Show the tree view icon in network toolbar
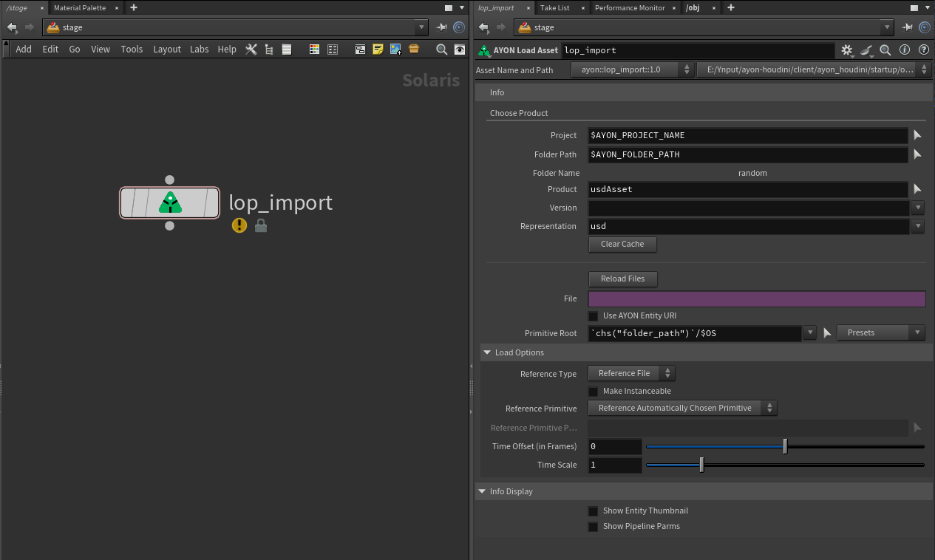 coord(269,49)
